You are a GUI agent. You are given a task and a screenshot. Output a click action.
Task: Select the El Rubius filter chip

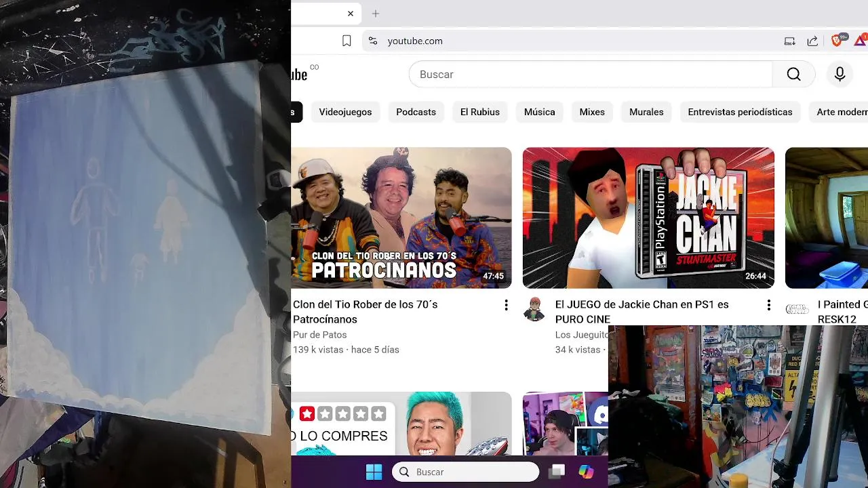(480, 112)
